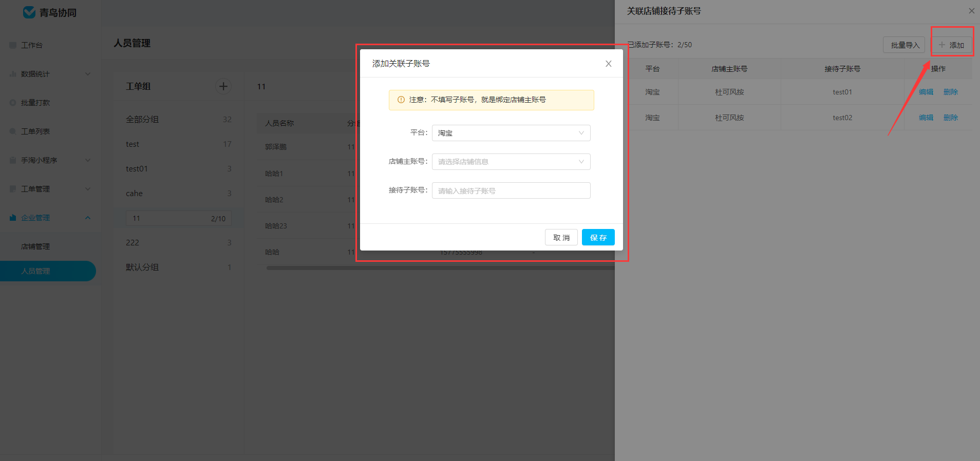Select the test01 group row
980x461 pixels.
179,169
